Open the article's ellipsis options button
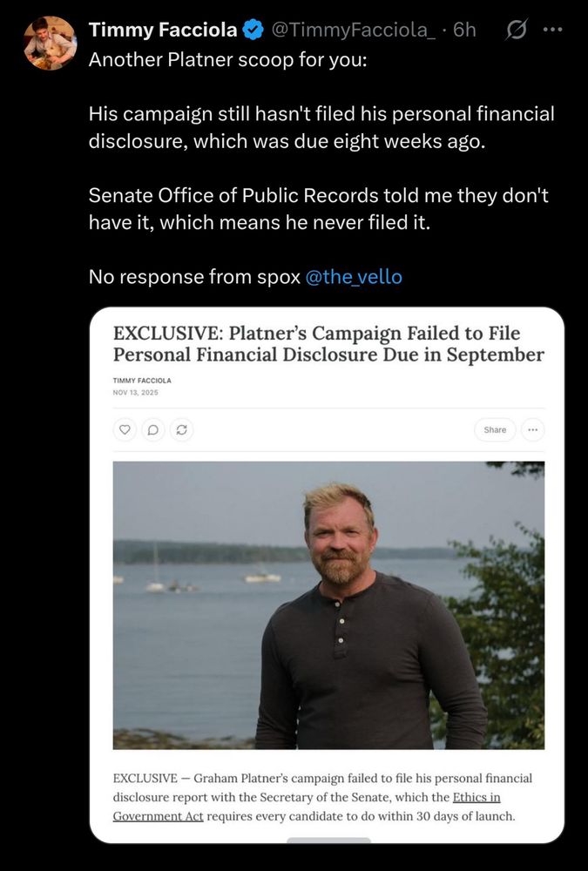This screenshot has height=871, width=588. (533, 429)
